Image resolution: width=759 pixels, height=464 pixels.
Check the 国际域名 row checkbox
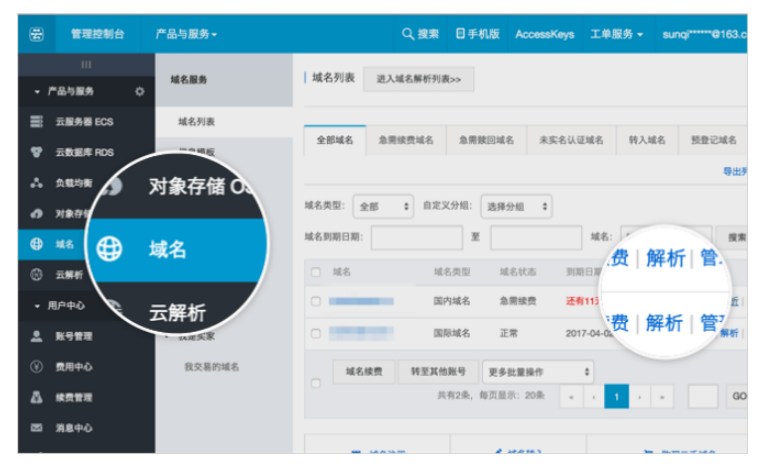tap(316, 333)
